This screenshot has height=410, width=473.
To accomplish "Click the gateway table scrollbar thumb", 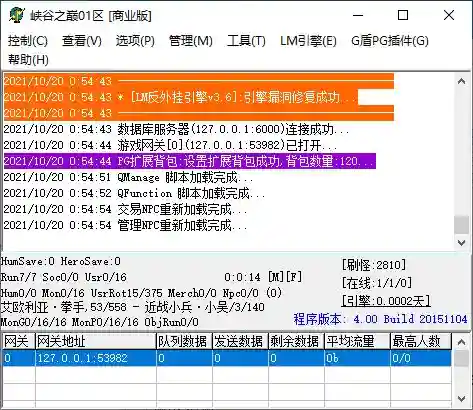I will click(462, 358).
